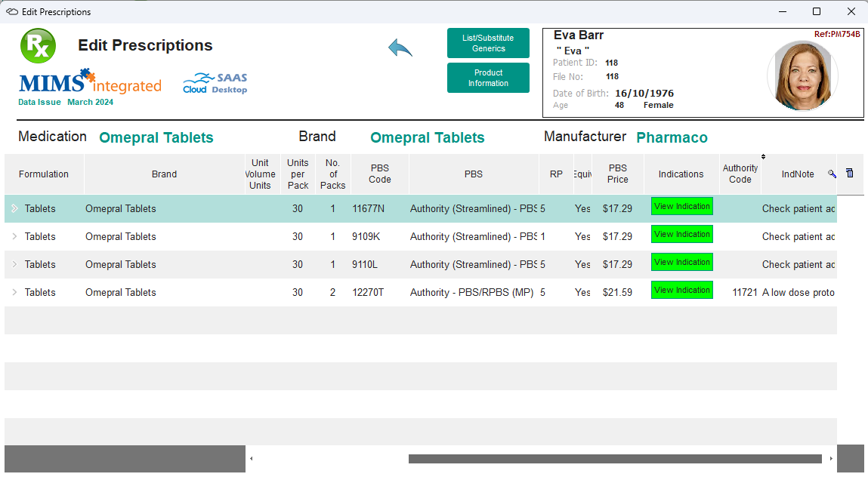Expand the row with PBS code 12270T
This screenshot has width=868, height=477.
[14, 292]
